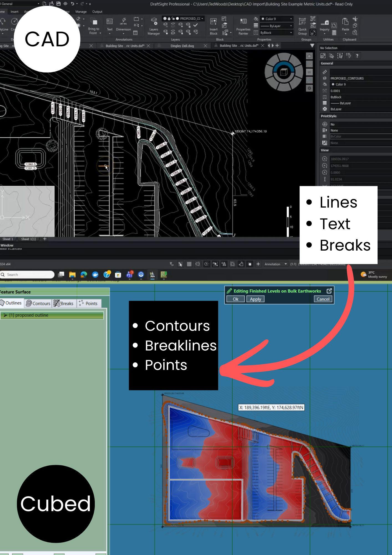Open the Color 9 dropdown in ribbon Properties
Image resolution: width=392 pixels, height=555 pixels.
[x=276, y=19]
